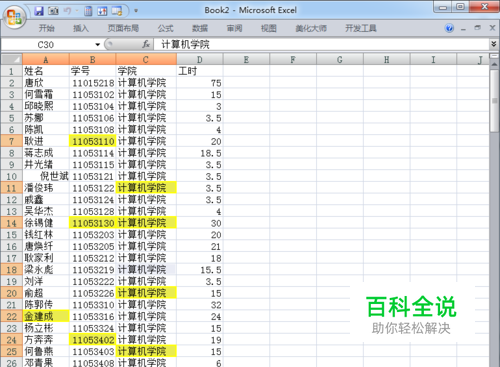The height and width of the screenshot is (367, 500).
Task: Click the sort icon in the quick access toolbar
Action: pos(102,11)
